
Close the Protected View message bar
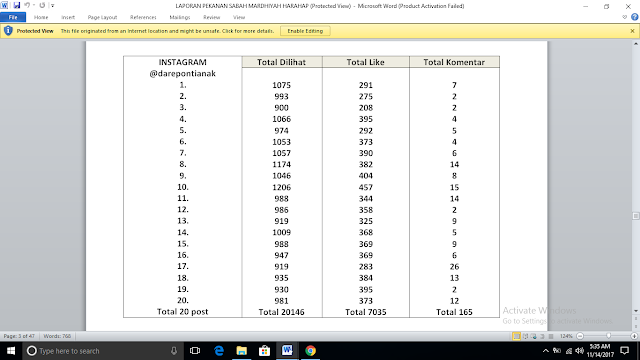[632, 31]
